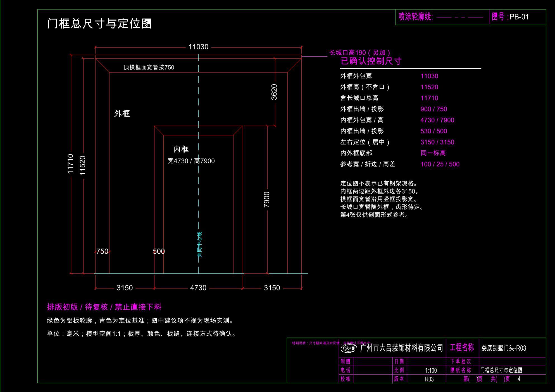Click the drawing number PB-01

point(519,17)
